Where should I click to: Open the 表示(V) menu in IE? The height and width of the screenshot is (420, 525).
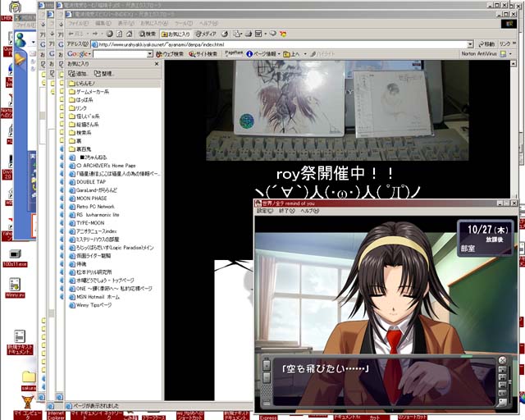point(126,24)
